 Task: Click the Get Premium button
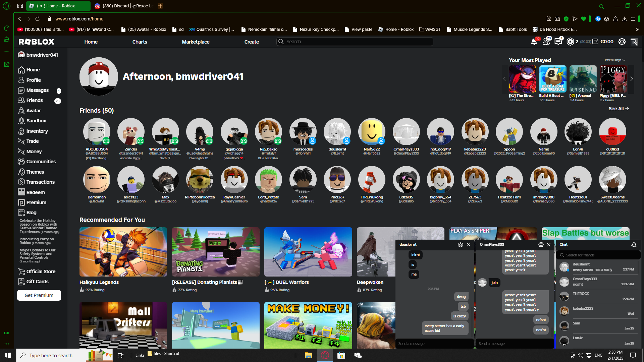39,295
